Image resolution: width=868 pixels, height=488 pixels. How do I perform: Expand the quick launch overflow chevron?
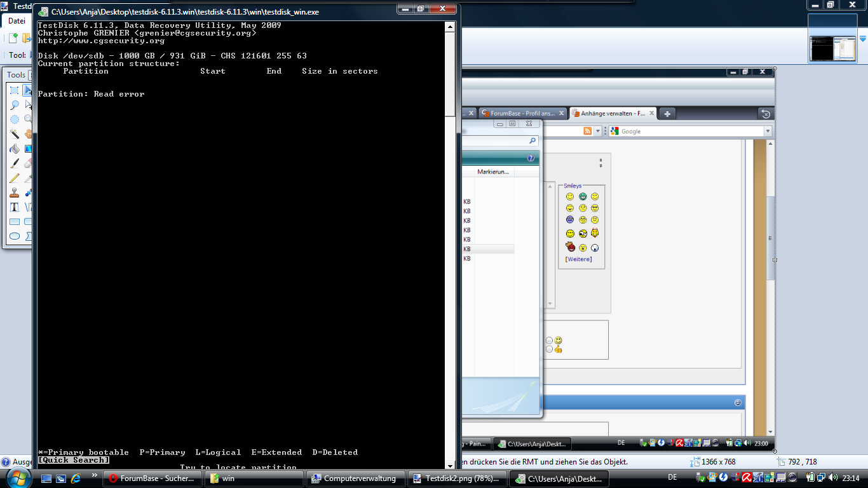coord(95,475)
